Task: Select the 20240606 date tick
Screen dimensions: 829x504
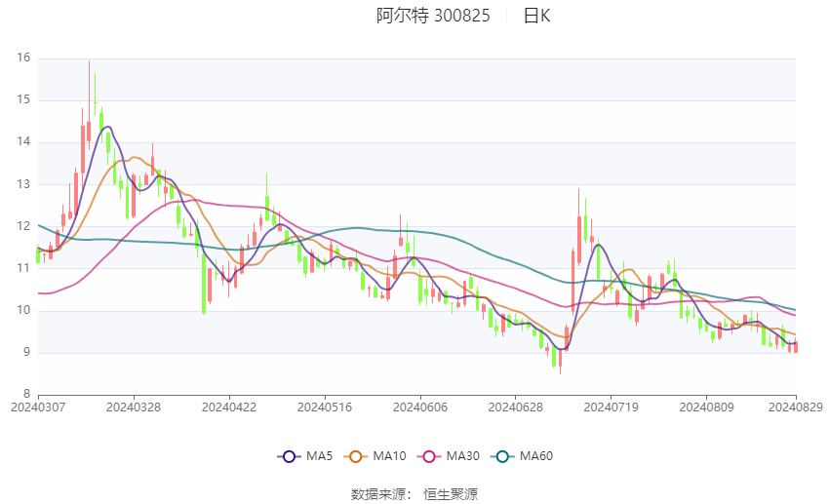Action: 420,407
